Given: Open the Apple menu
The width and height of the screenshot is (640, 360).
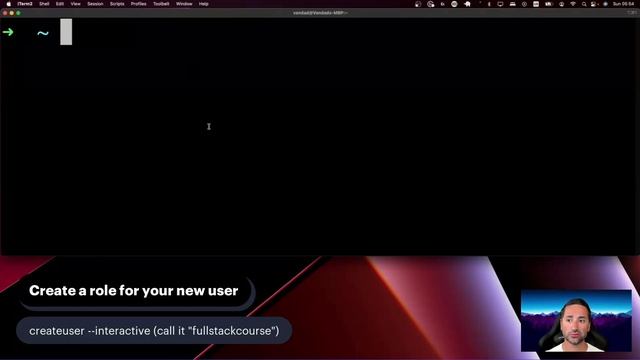Looking at the screenshot, I should click(9, 4).
